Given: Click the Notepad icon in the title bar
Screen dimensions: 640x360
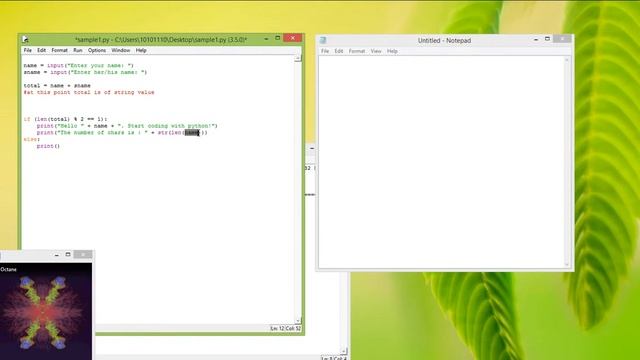Looking at the screenshot, I should coord(323,40).
